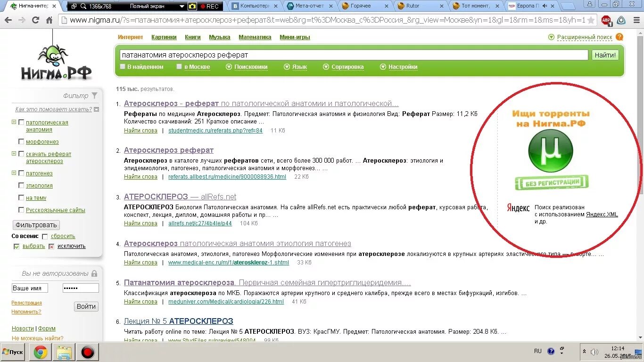Open the file explorer taskbar icon
The image size is (644, 362).
64,352
